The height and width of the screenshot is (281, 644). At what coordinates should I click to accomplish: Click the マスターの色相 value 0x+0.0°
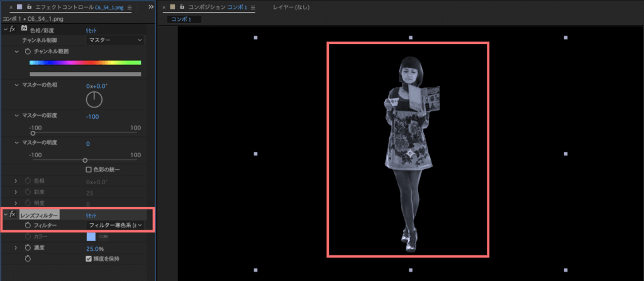click(96, 86)
